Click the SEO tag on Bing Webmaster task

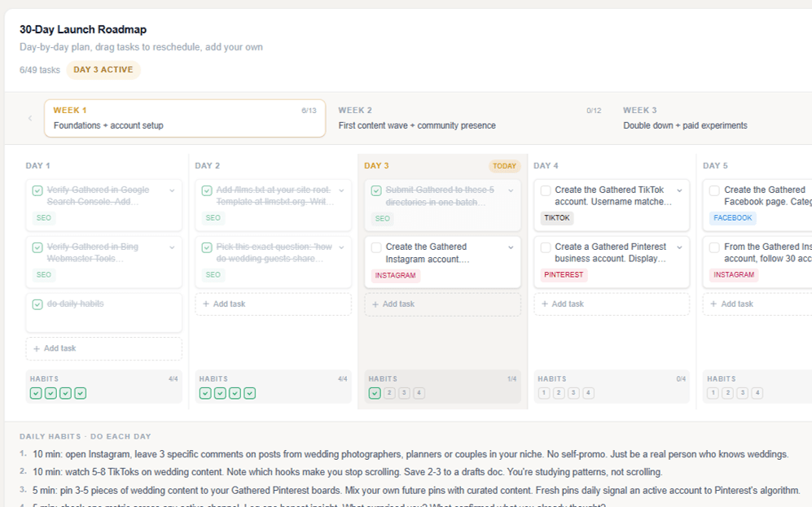click(43, 275)
